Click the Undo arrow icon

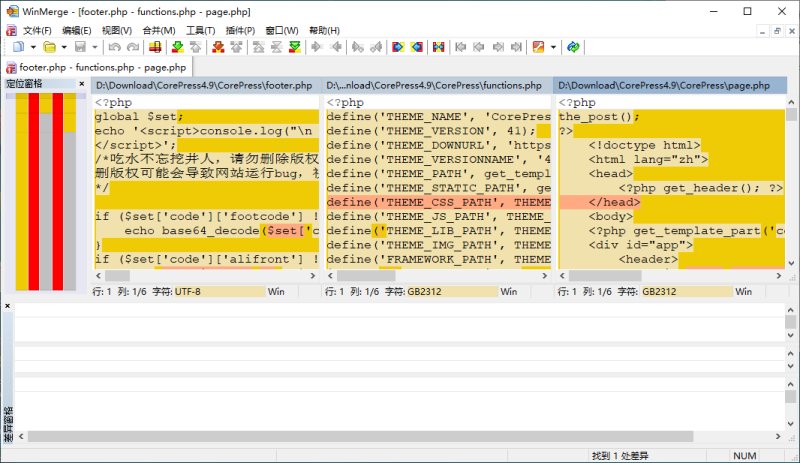coord(114,47)
